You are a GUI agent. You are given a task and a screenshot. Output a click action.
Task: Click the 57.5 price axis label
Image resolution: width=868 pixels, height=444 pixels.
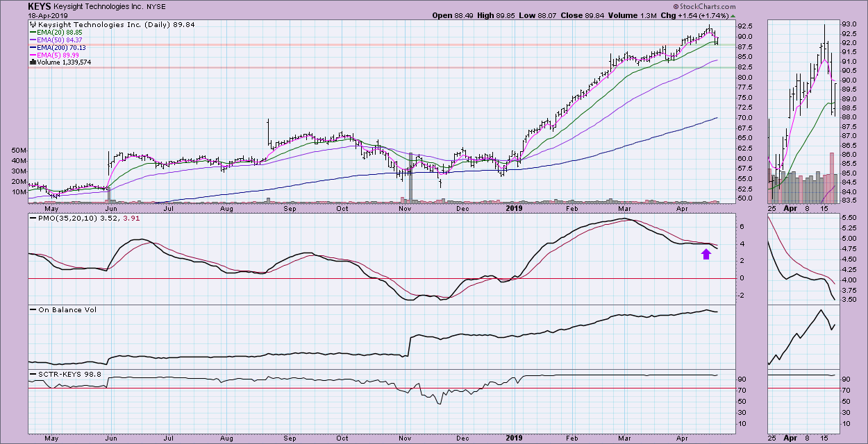coord(746,168)
